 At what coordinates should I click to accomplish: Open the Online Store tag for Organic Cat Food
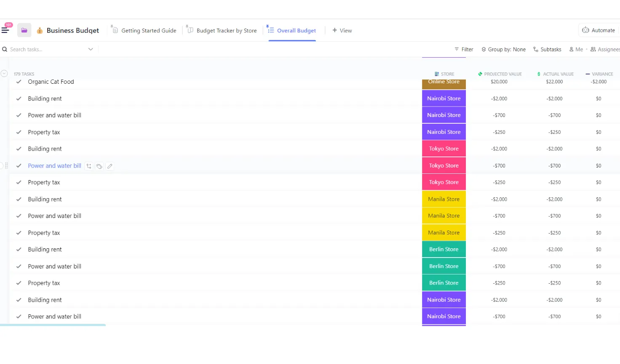tap(444, 84)
